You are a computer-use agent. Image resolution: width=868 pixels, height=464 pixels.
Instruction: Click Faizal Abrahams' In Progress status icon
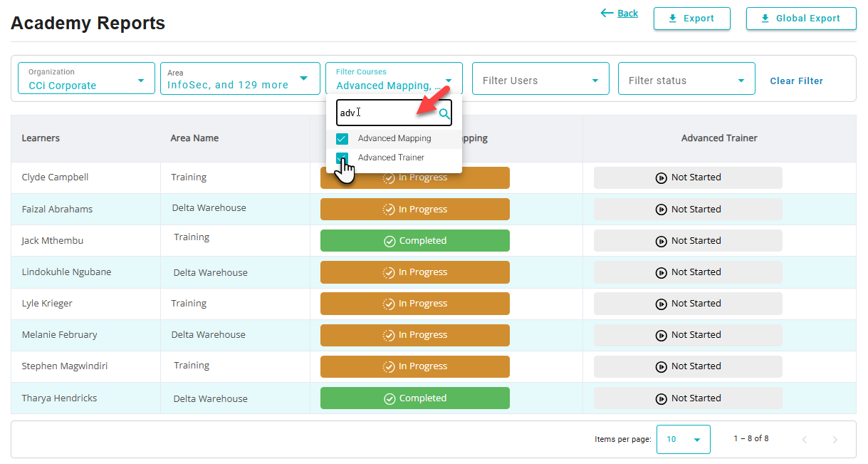click(389, 210)
